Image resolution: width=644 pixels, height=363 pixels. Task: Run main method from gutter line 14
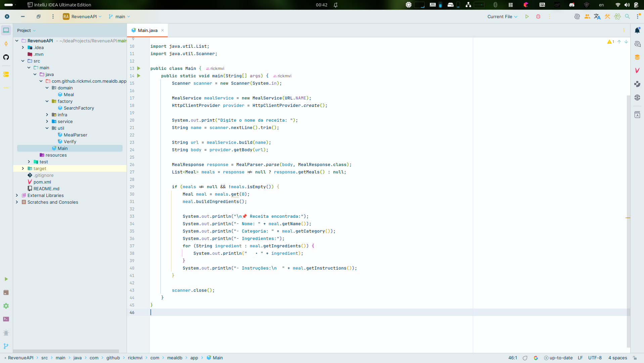[139, 76]
